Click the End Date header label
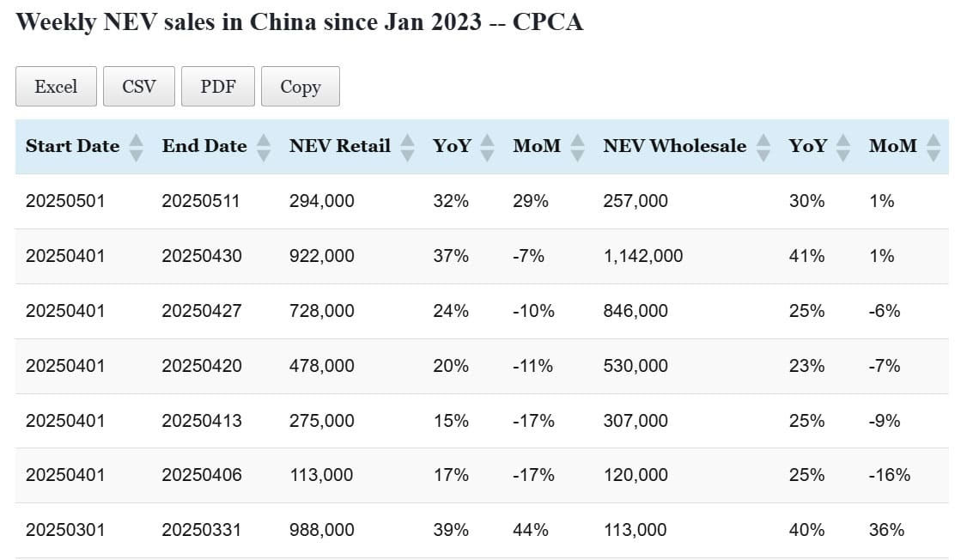The image size is (955, 560). click(x=204, y=146)
